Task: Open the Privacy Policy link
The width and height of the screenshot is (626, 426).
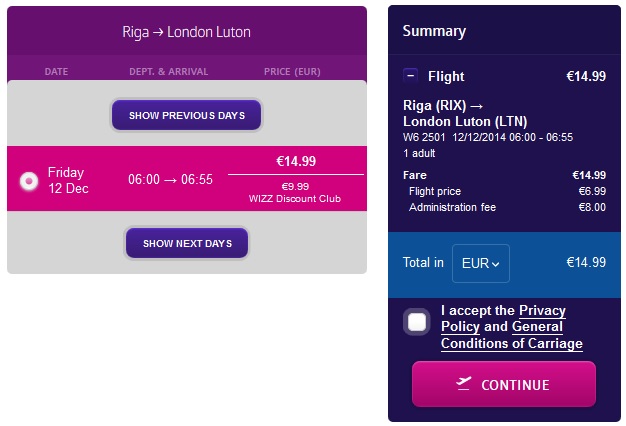Action: coord(503,318)
